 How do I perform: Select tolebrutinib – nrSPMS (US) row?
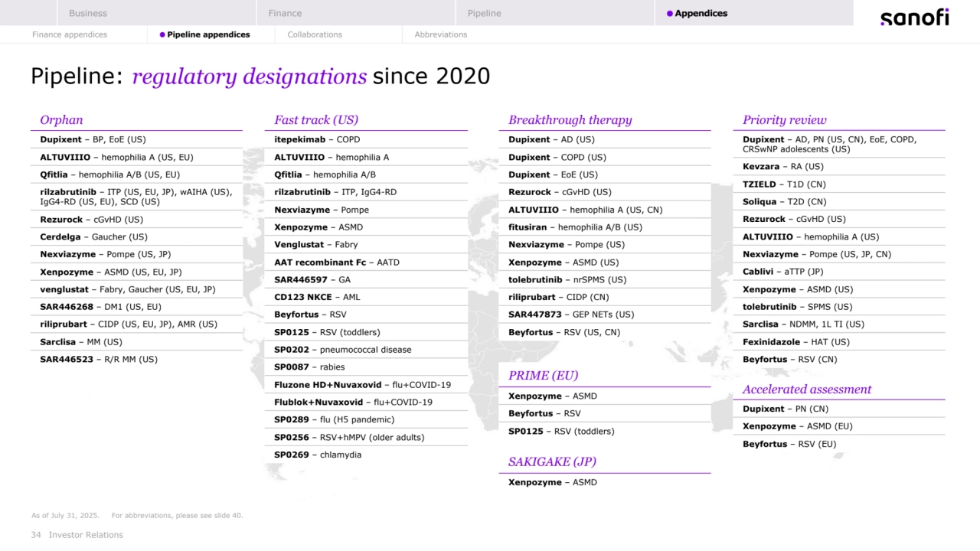coord(605,280)
